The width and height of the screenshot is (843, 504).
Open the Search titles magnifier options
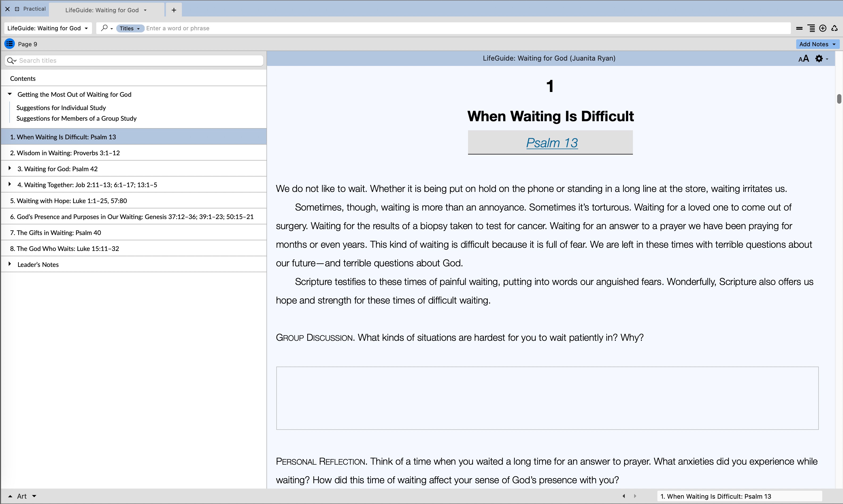(12, 60)
